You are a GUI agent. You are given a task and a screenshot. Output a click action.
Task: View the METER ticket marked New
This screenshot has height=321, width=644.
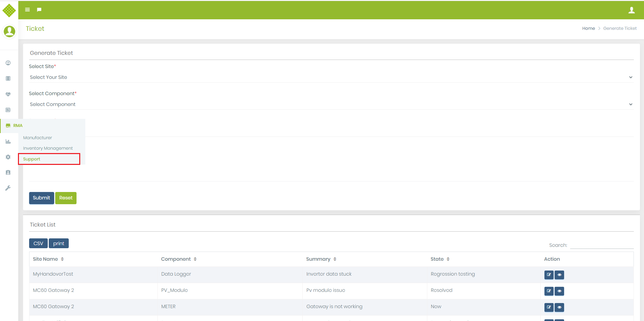coord(559,307)
